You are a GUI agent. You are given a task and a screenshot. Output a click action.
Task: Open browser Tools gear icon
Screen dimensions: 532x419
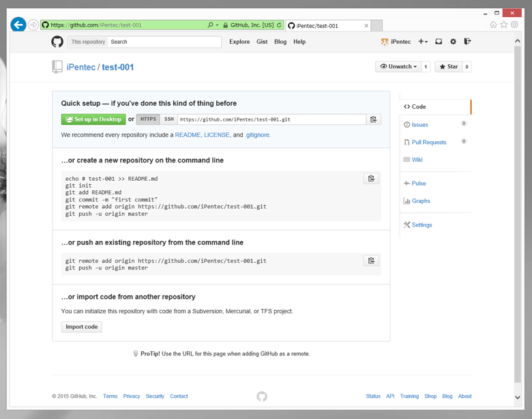[515, 25]
